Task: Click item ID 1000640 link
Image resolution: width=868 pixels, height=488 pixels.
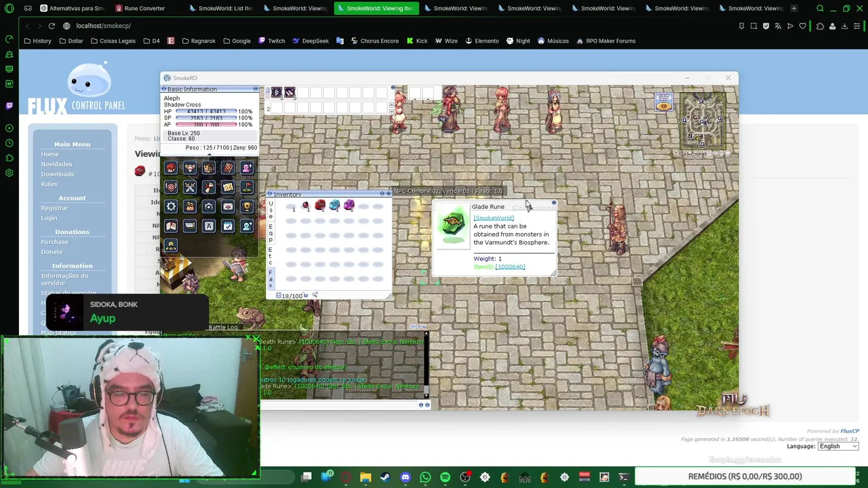Action: [x=511, y=266]
